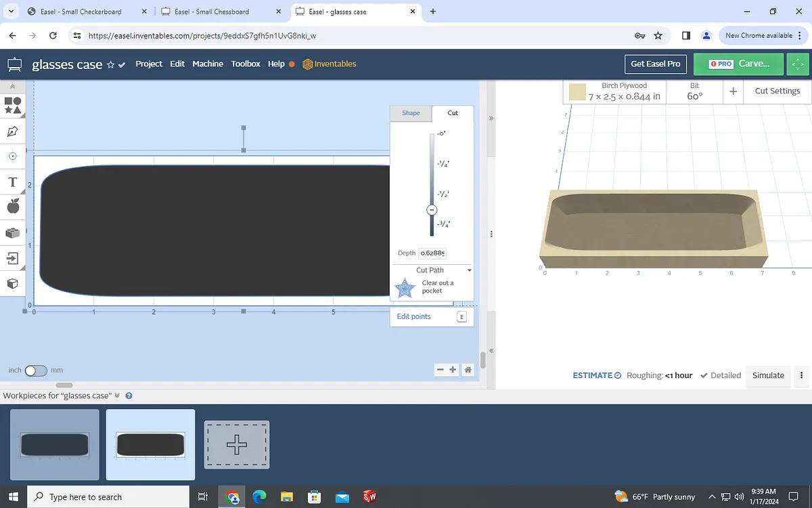
Task: Click the Simulate button
Action: 768,375
